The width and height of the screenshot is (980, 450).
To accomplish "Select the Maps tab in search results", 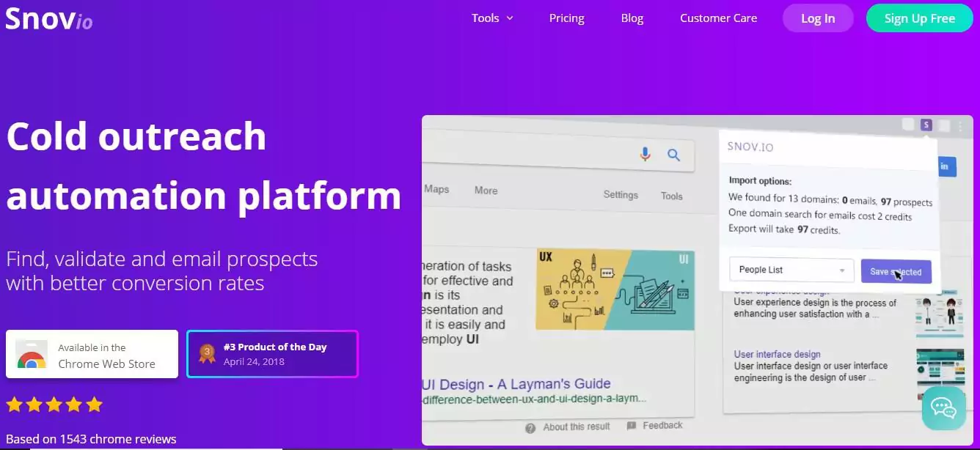I will [436, 189].
